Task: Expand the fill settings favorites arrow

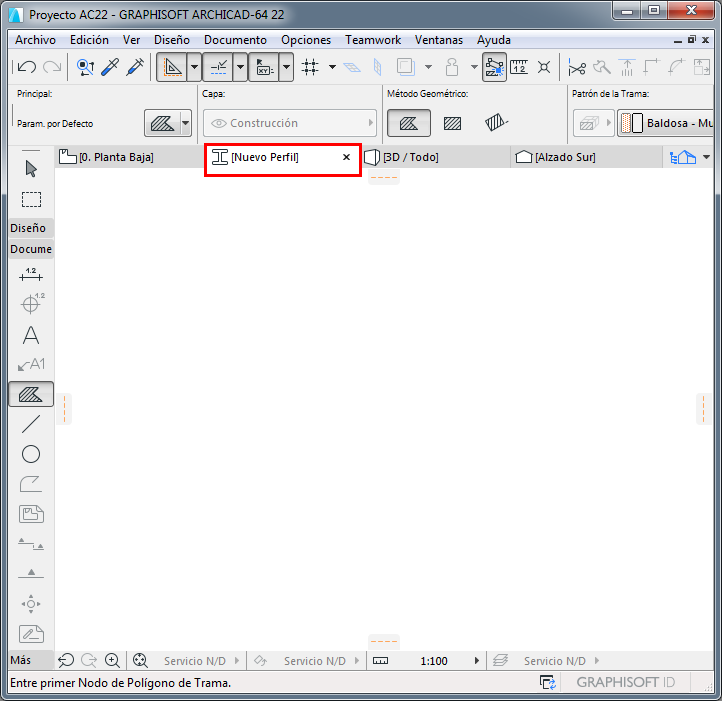Action: (186, 123)
